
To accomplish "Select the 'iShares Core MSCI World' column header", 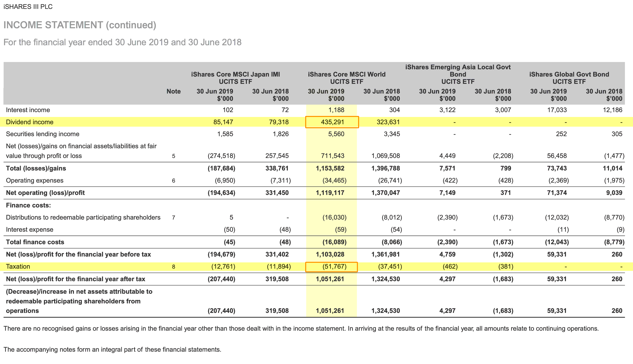I will point(347,78).
